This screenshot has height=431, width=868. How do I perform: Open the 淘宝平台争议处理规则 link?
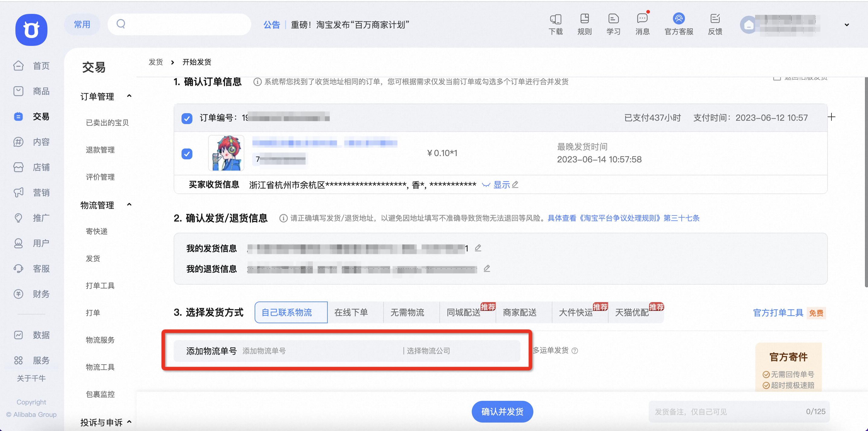[x=623, y=218]
